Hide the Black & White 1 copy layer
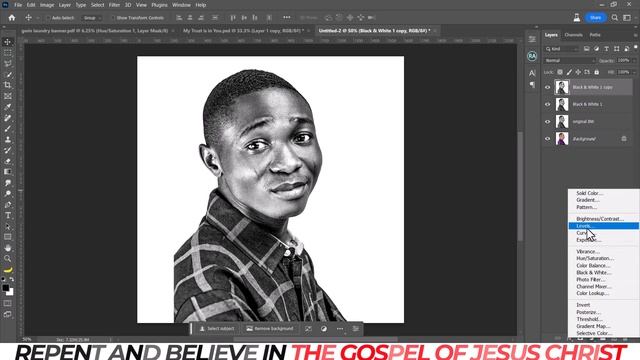The width and height of the screenshot is (640, 360). point(548,87)
